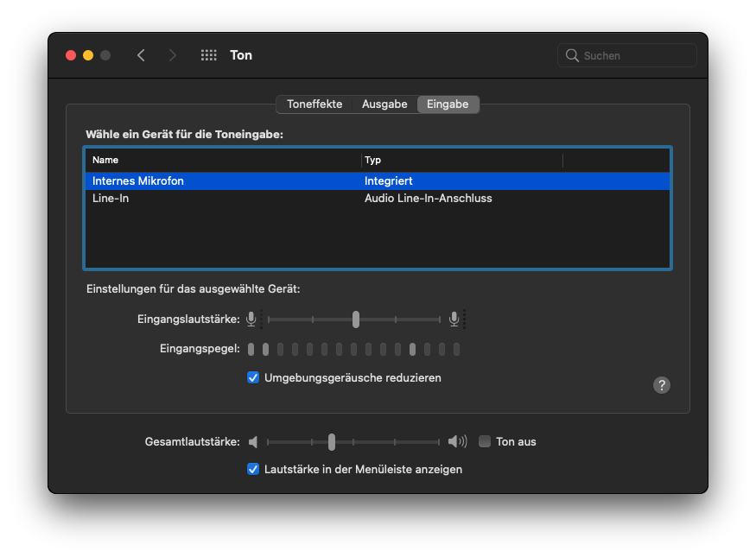Disable Umgebungsgeräusche reduzieren checkbox
756x557 pixels.
[x=253, y=377]
